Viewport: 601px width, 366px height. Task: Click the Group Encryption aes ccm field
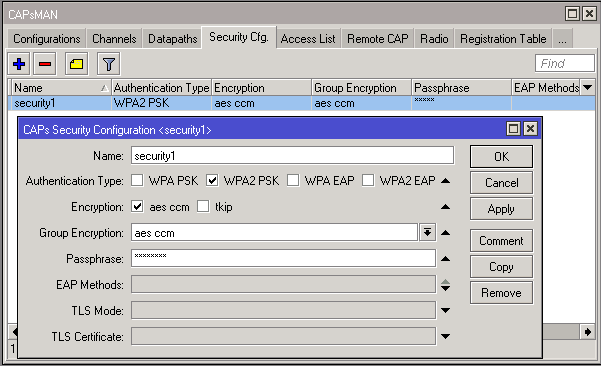point(274,233)
